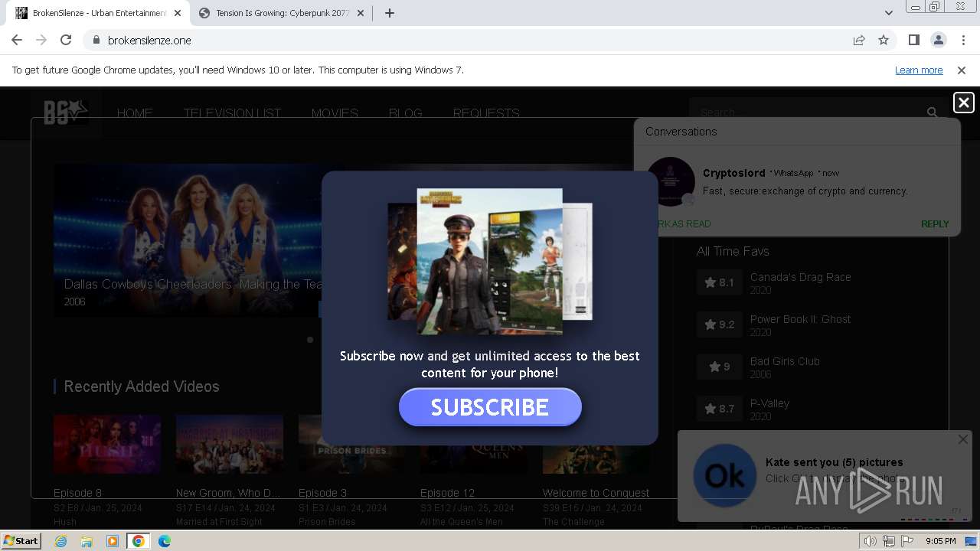Expand the tab search dropdown arrow
Image resolution: width=980 pixels, height=551 pixels.
coord(888,13)
